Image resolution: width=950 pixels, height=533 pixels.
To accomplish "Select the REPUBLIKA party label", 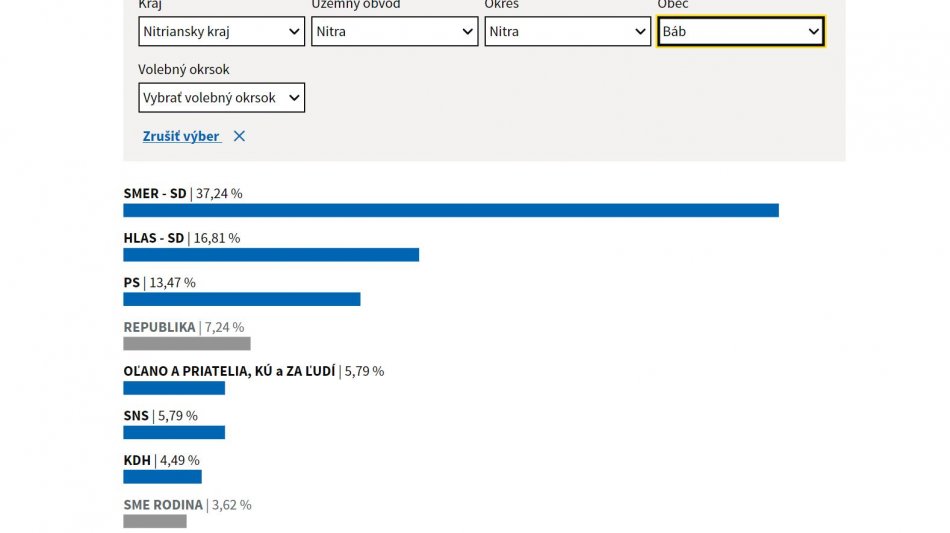I will point(159,327).
